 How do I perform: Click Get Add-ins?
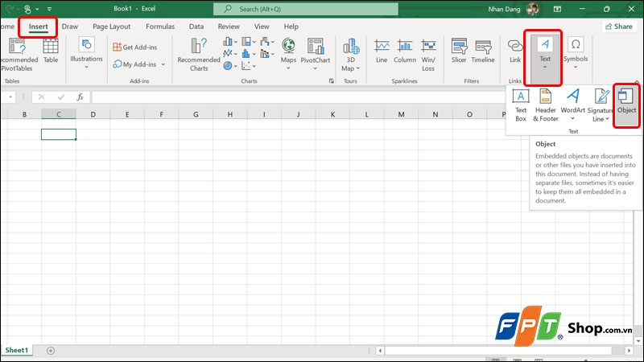[x=134, y=47]
